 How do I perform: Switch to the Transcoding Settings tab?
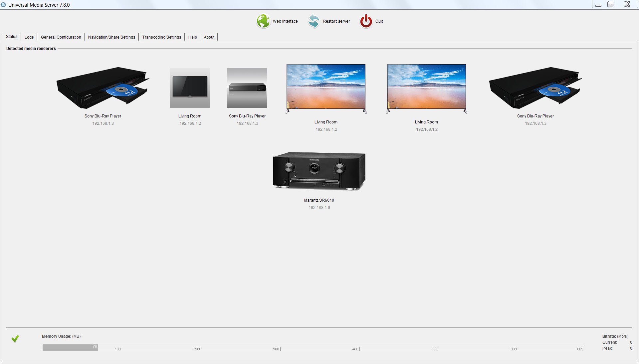coord(162,37)
